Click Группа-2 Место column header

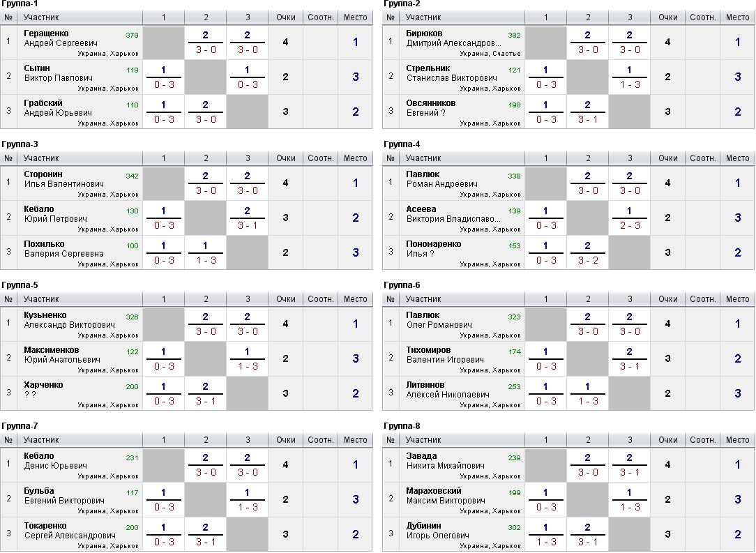(737, 17)
